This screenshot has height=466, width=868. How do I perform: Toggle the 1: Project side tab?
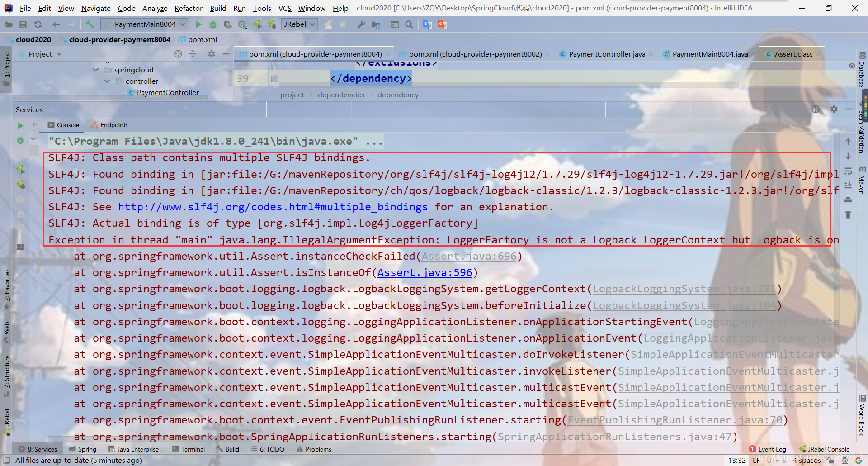(7, 69)
